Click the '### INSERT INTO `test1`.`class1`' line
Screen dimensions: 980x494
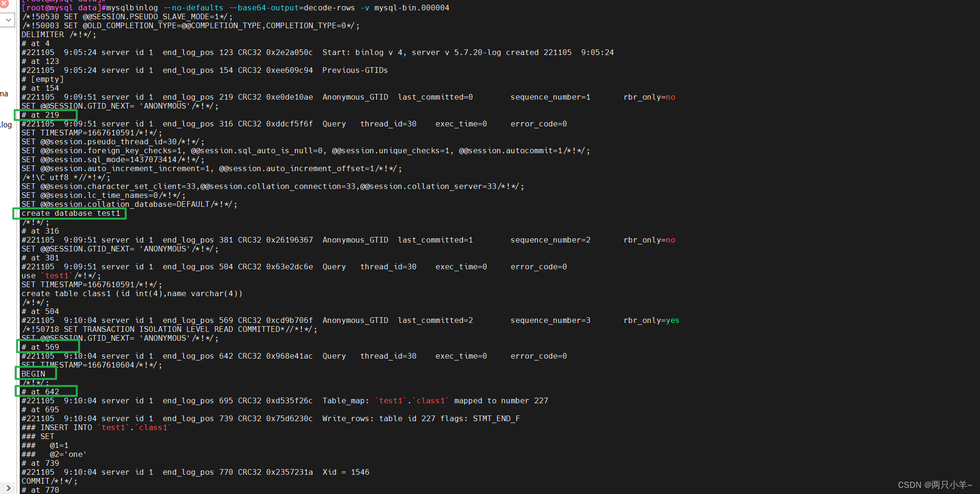tap(97, 428)
